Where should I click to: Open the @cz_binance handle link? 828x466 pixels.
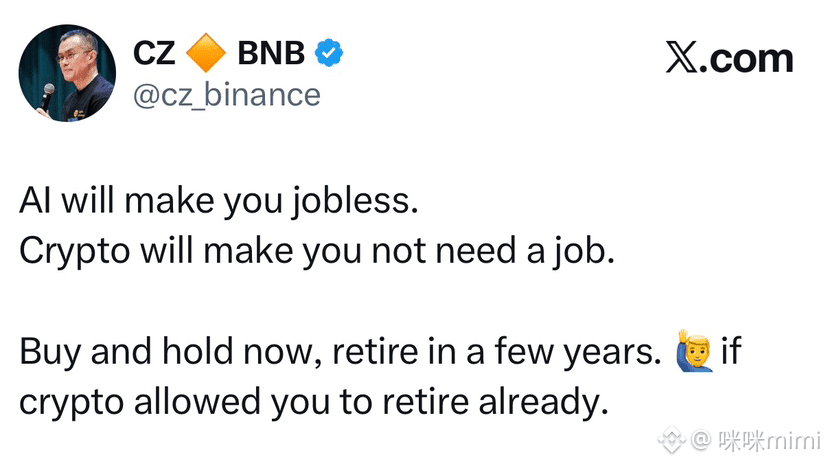tap(227, 96)
